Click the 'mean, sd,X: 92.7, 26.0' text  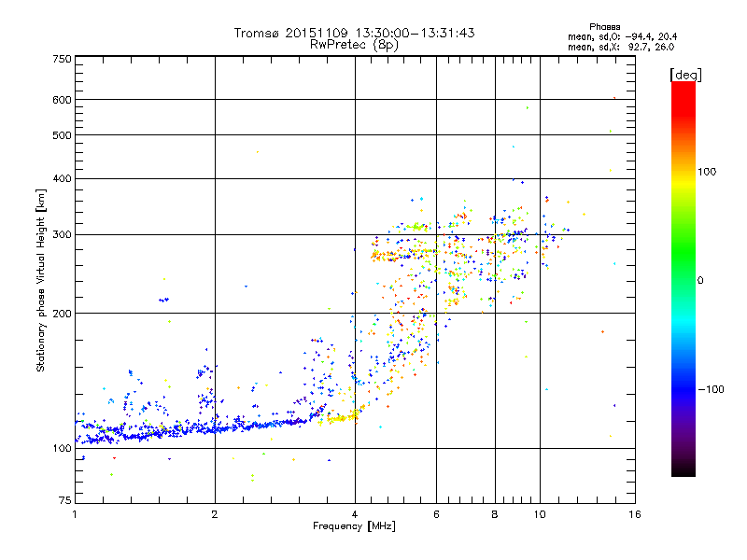point(621,48)
